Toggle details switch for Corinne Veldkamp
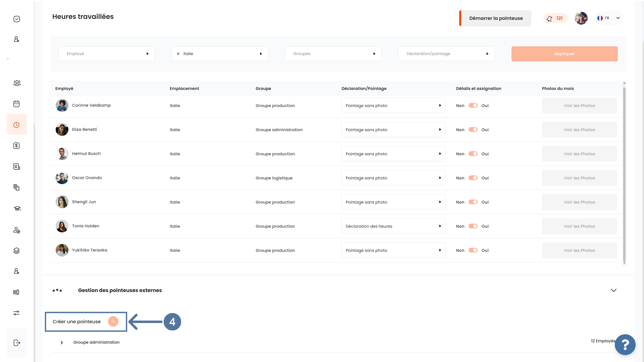 pyautogui.click(x=473, y=105)
